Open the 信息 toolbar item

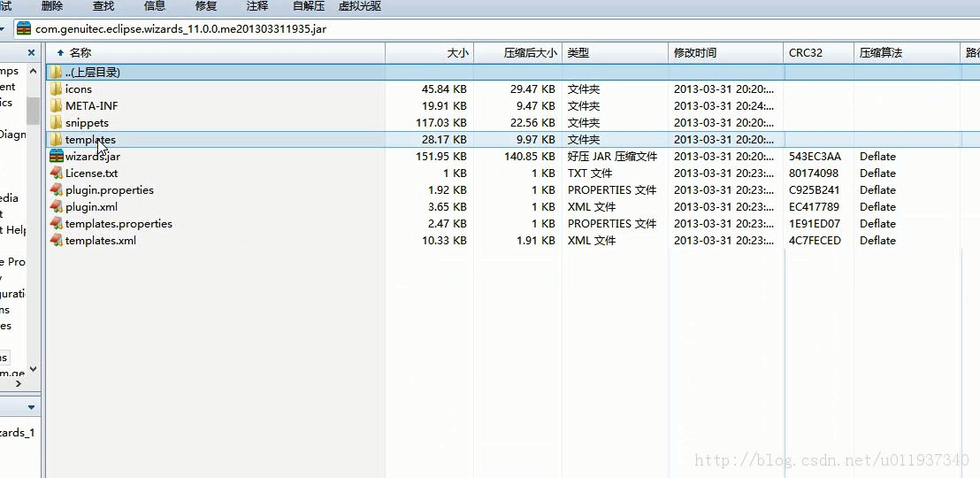click(x=155, y=6)
